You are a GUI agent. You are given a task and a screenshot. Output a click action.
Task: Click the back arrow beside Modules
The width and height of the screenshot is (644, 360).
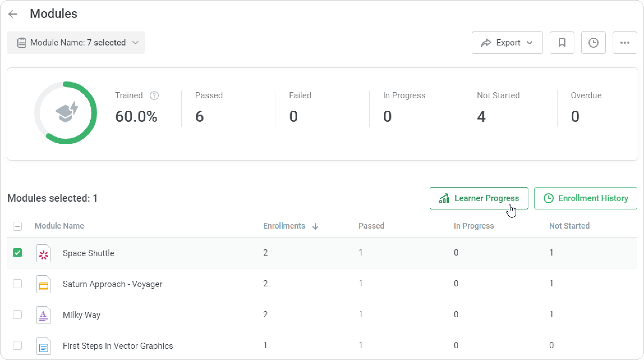(13, 14)
